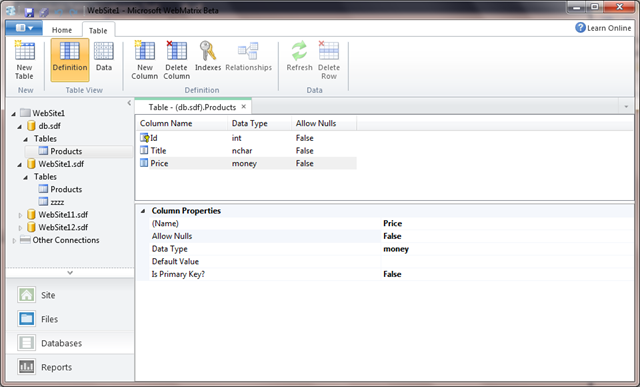Open the blue application menu button
This screenshot has height=387, width=640.
[24, 28]
